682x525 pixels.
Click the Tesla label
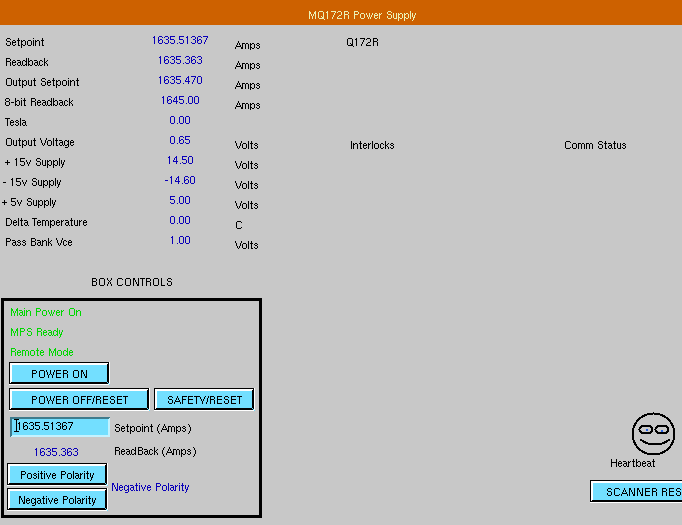[16, 122]
